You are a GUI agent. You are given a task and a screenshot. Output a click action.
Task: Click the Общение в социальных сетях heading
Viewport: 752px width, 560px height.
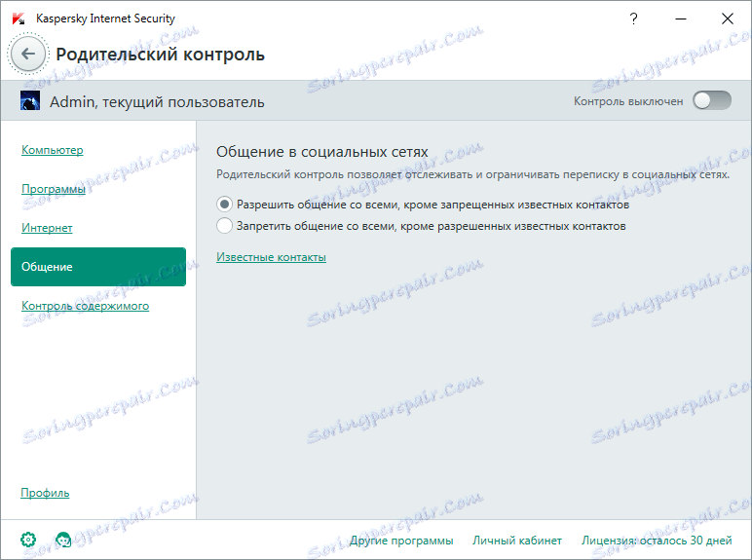tap(321, 152)
